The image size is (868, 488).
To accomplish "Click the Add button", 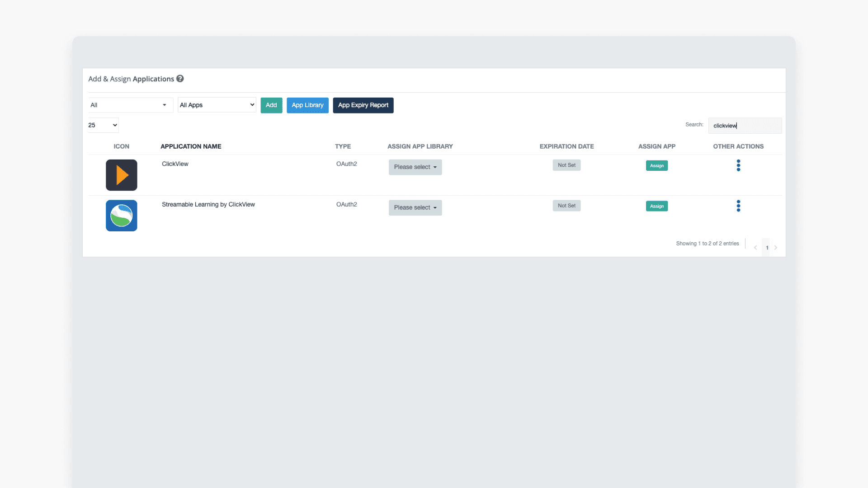I will 271,105.
